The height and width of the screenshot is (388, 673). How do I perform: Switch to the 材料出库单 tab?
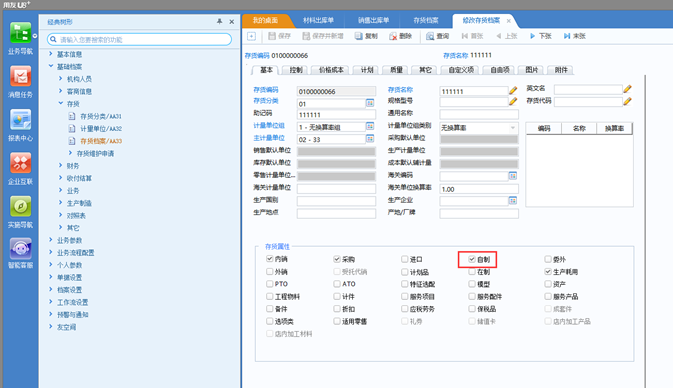318,20
